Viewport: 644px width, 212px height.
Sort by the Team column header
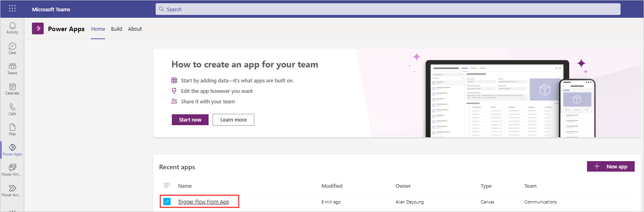(530, 186)
